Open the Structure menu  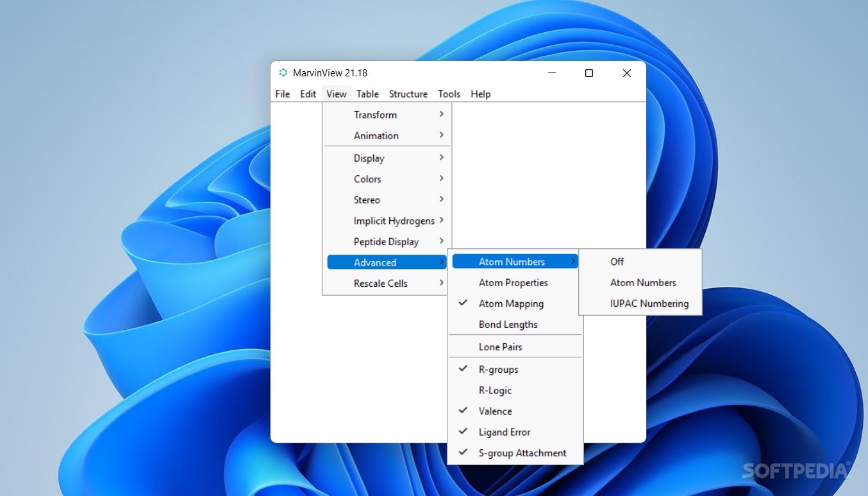pos(408,94)
